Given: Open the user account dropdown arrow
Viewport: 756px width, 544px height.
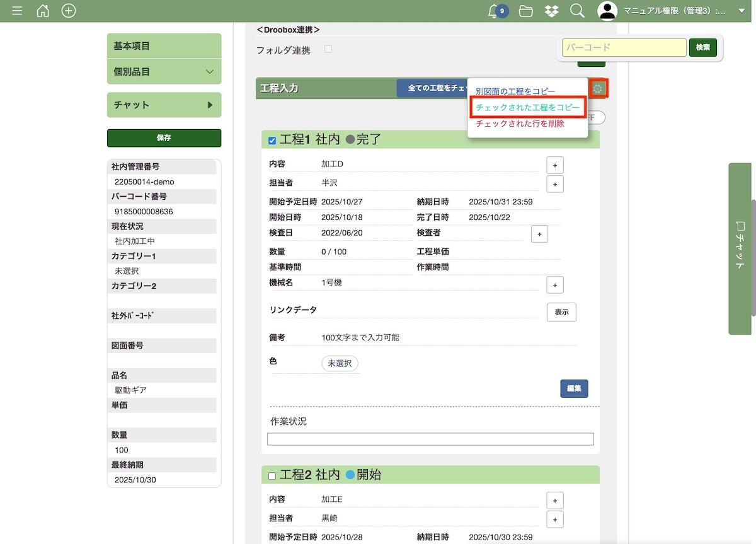Looking at the screenshot, I should [742, 11].
